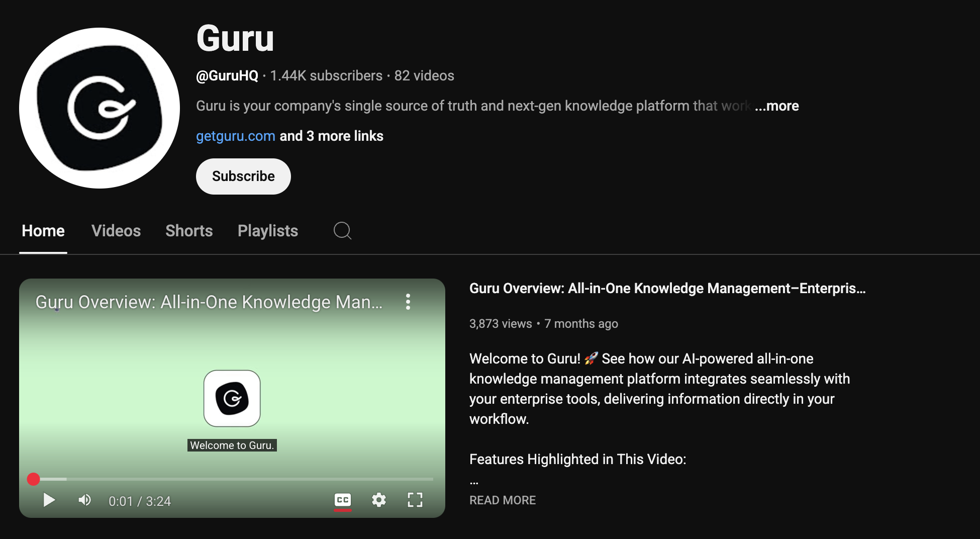The width and height of the screenshot is (980, 539).
Task: Click the '1.44K subscribers' text
Action: coord(326,76)
